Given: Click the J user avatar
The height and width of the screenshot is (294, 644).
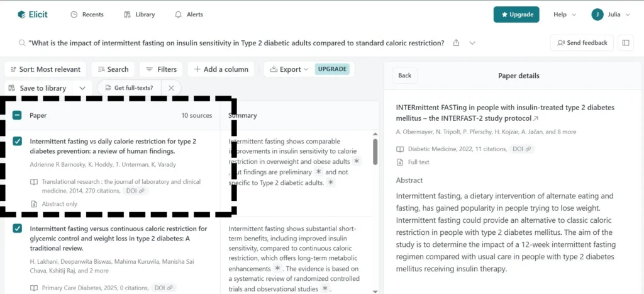Looking at the screenshot, I should pyautogui.click(x=597, y=14).
